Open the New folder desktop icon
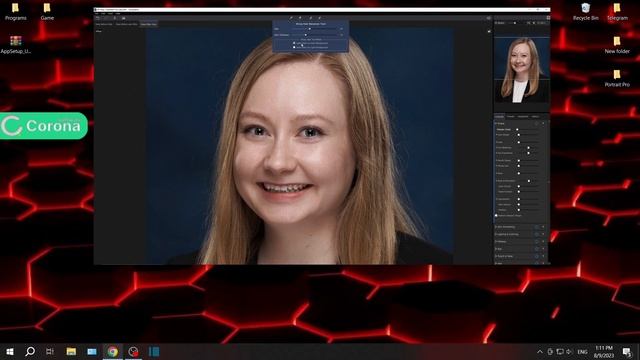This screenshot has height=360, width=640. pyautogui.click(x=617, y=45)
